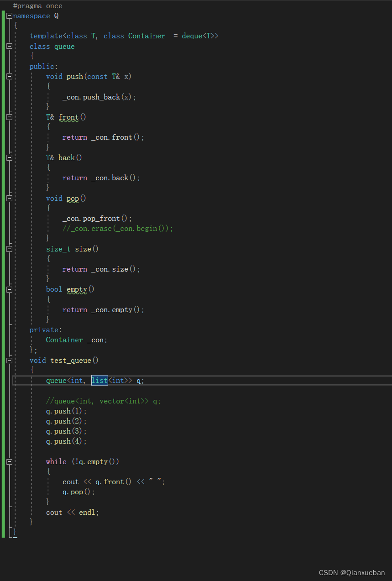Collapse the test_queue function block

pos(9,360)
